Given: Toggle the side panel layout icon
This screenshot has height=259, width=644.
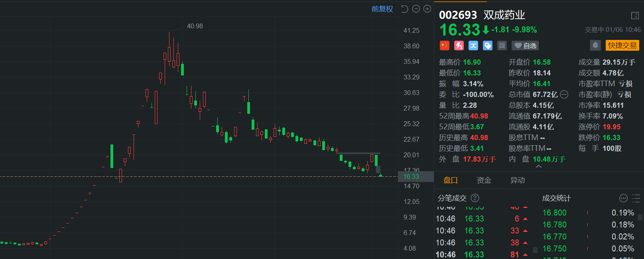Looking at the screenshot, I should tap(635, 16).
